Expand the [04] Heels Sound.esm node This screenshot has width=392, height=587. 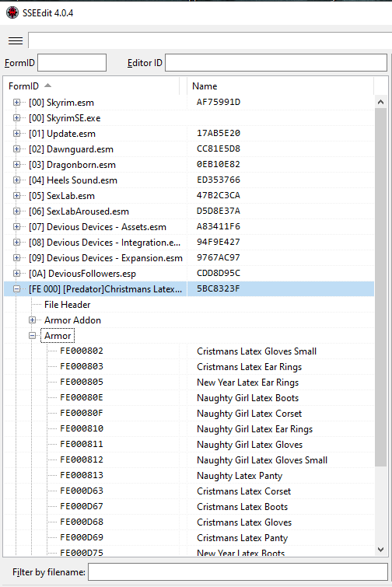16,180
